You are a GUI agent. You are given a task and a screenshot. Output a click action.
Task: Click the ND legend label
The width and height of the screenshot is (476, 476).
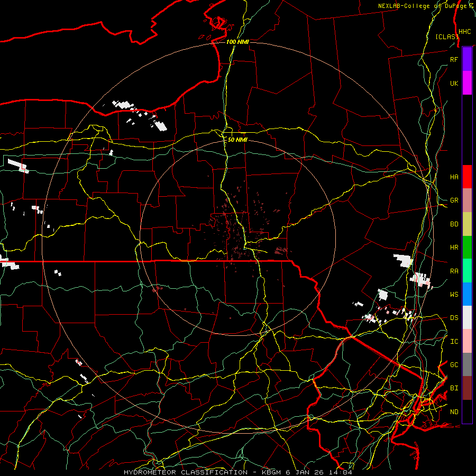[x=454, y=412]
